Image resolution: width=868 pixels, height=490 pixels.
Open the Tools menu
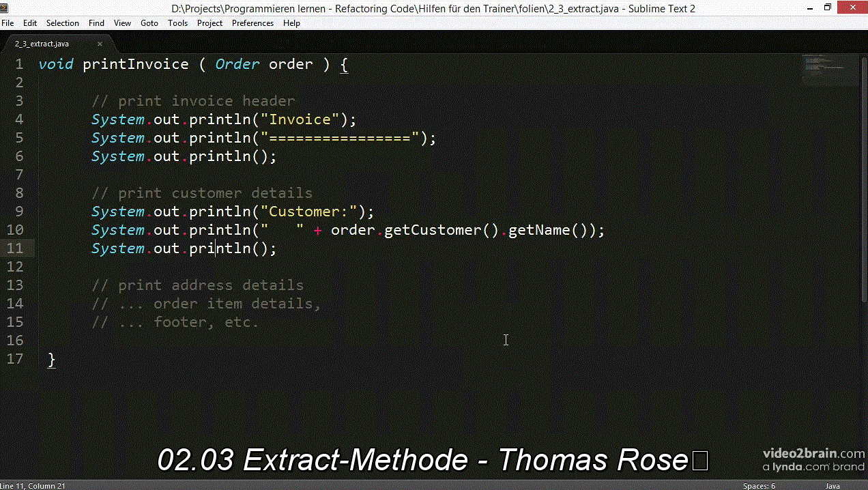pyautogui.click(x=177, y=23)
